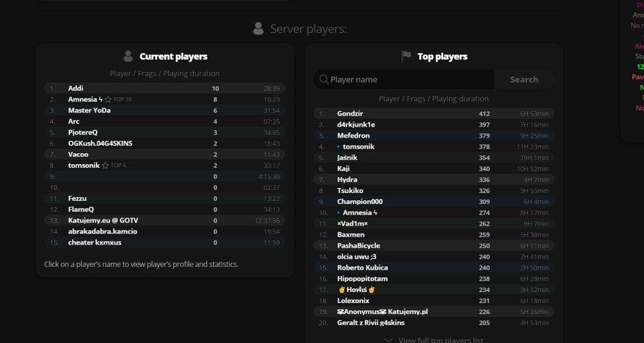Select Master YoDa in Current players
644x343 pixels.
coord(89,111)
